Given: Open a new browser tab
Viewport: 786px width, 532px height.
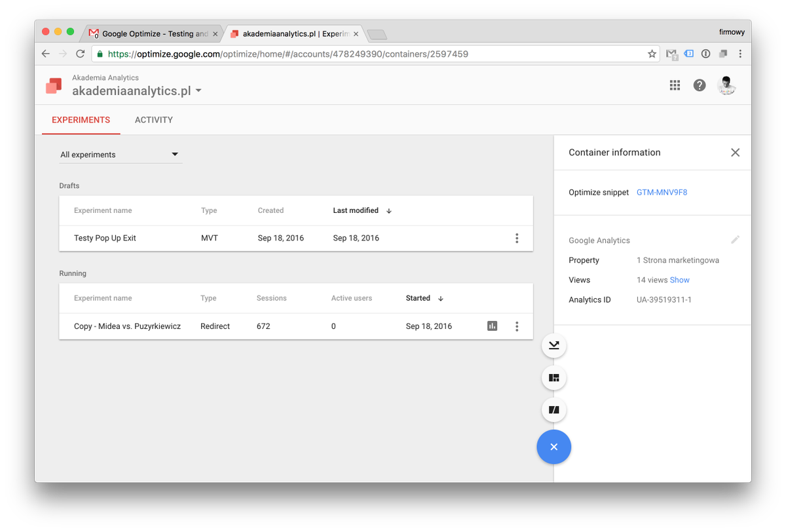Looking at the screenshot, I should [x=377, y=35].
